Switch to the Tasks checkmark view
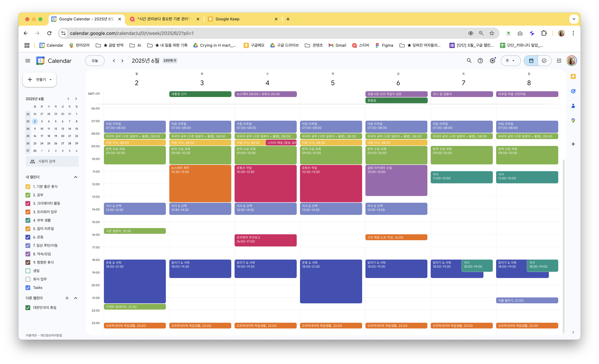This screenshot has height=364, width=599. point(544,61)
